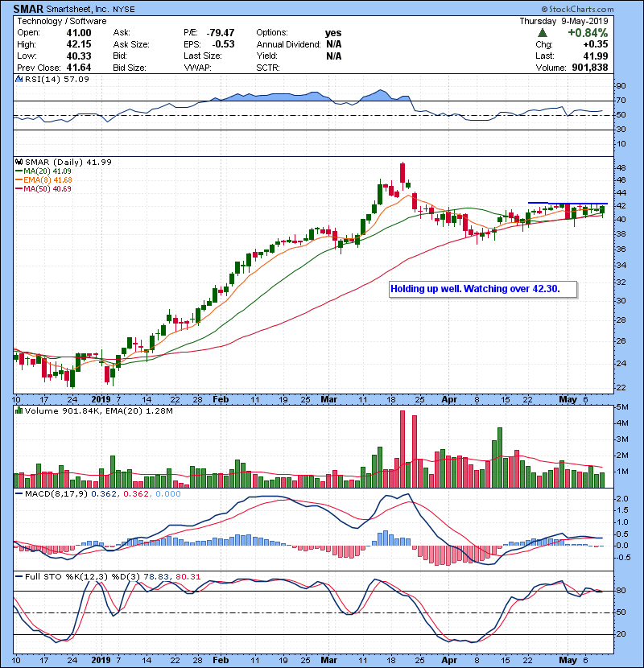Click the Volume value 901,838
The height and width of the screenshot is (668, 644).
[x=590, y=68]
